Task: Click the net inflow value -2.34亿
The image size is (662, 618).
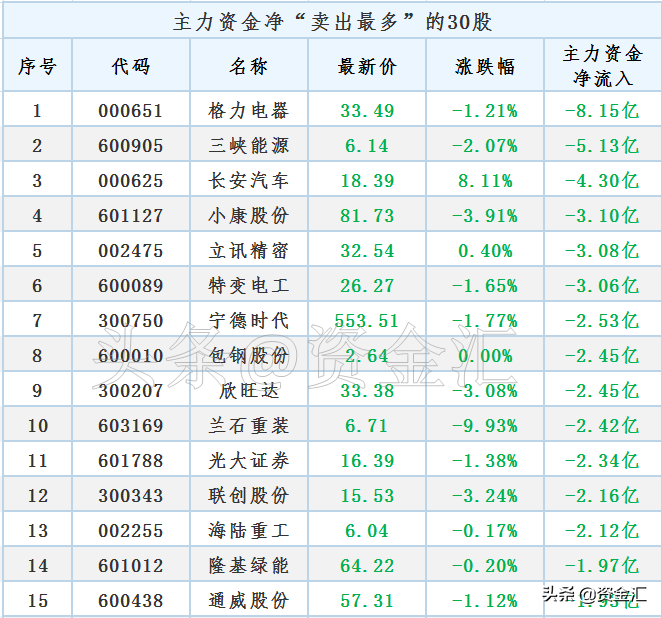Action: point(602,461)
